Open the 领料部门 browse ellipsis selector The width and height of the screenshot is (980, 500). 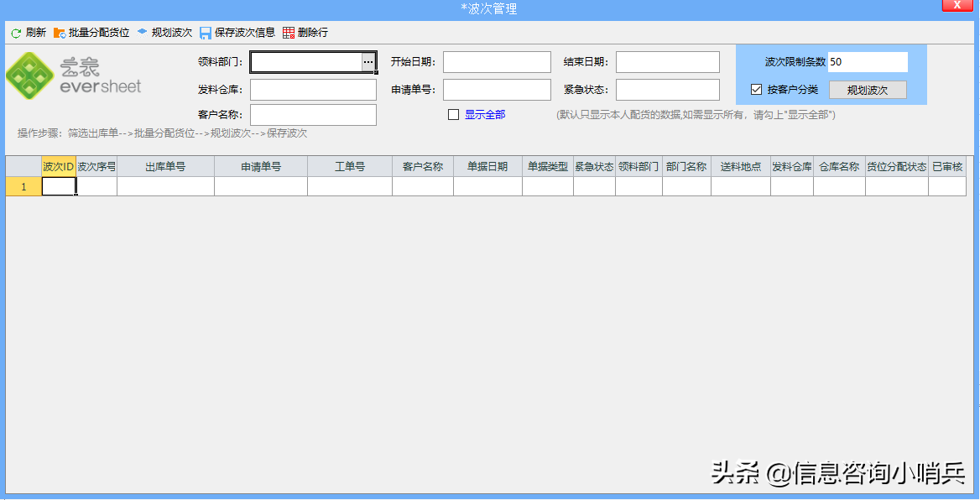pos(367,61)
